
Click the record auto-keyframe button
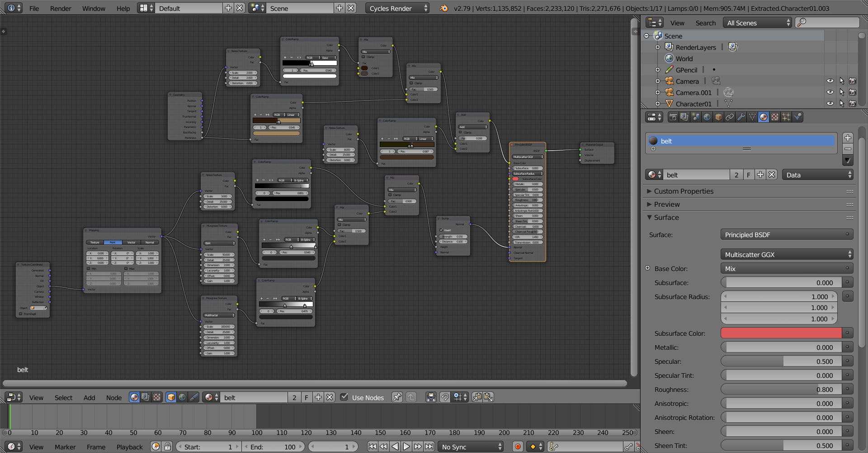point(518,447)
